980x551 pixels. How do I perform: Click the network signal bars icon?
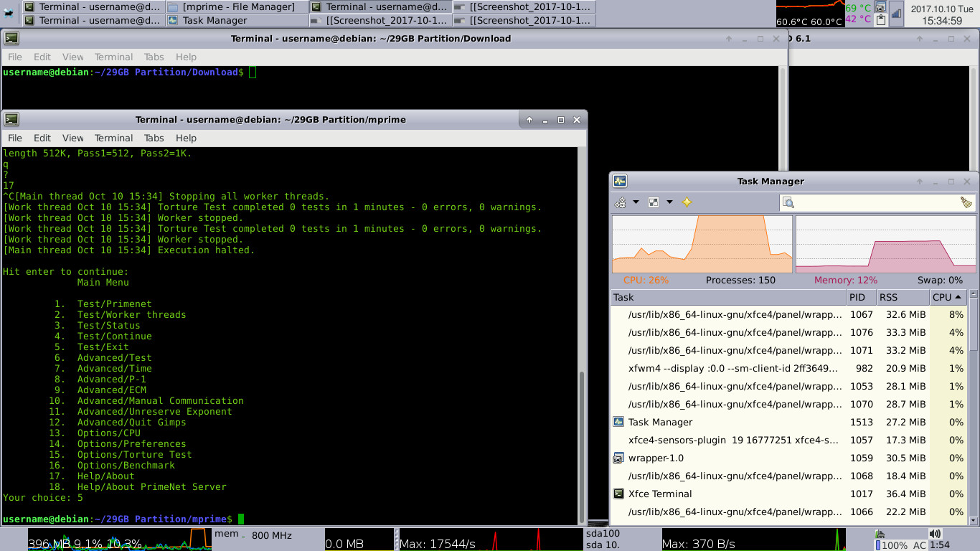tap(896, 14)
